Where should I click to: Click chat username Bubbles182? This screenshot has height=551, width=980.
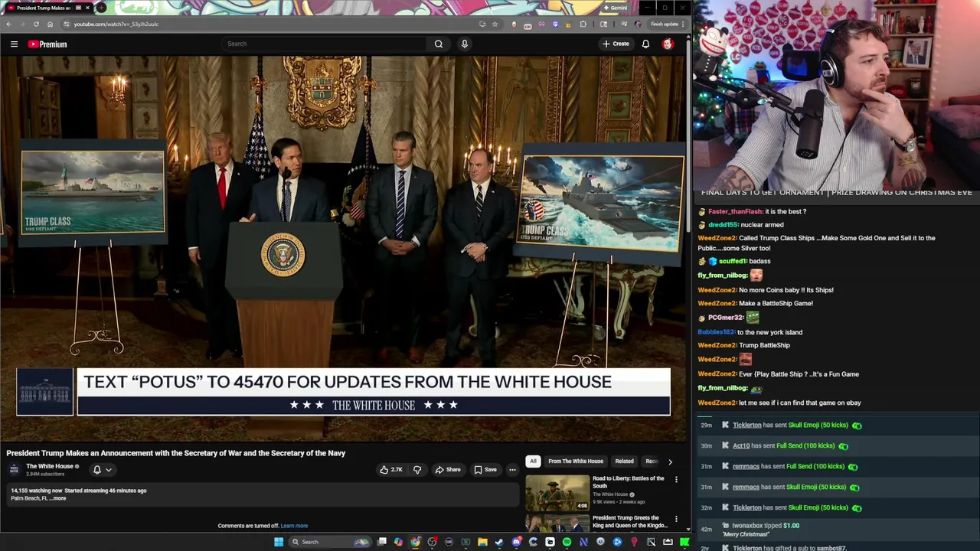click(716, 332)
